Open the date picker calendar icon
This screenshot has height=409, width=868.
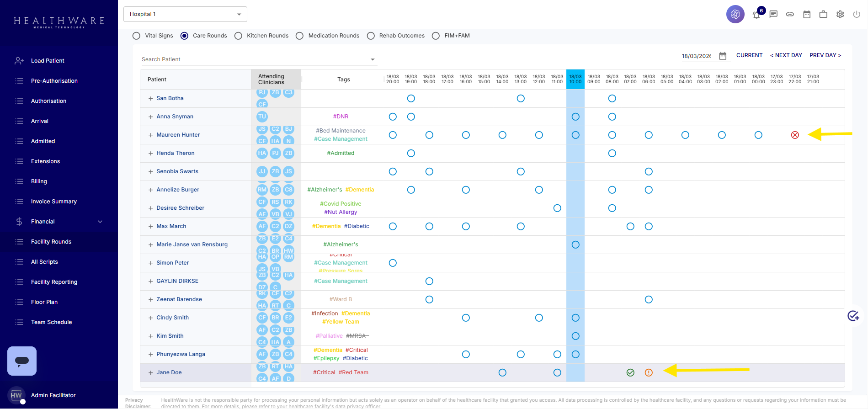tap(723, 56)
